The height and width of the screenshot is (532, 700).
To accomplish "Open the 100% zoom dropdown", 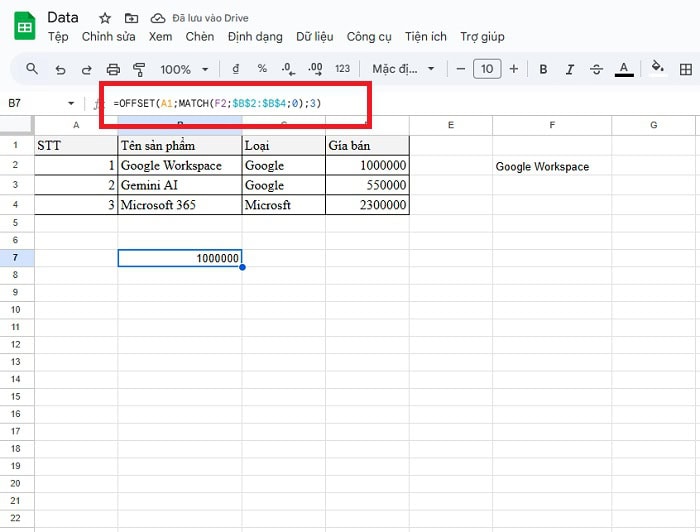I will (184, 69).
